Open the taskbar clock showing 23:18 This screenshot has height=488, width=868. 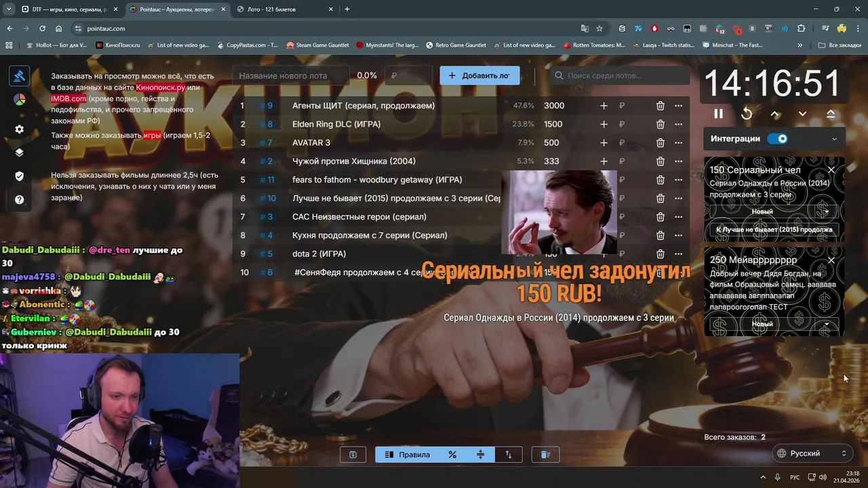pyautogui.click(x=846, y=477)
